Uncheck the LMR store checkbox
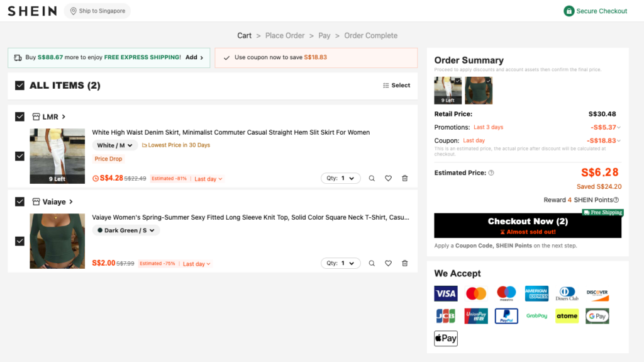This screenshot has height=362, width=644. [x=19, y=116]
